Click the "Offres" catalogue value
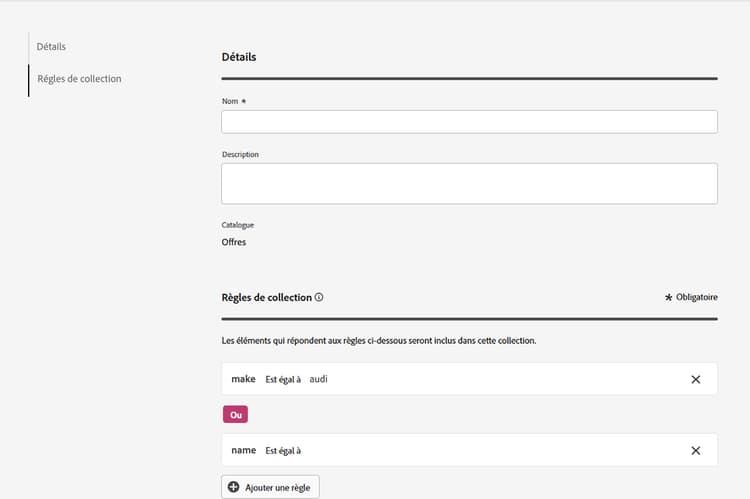750x499 pixels. [234, 242]
